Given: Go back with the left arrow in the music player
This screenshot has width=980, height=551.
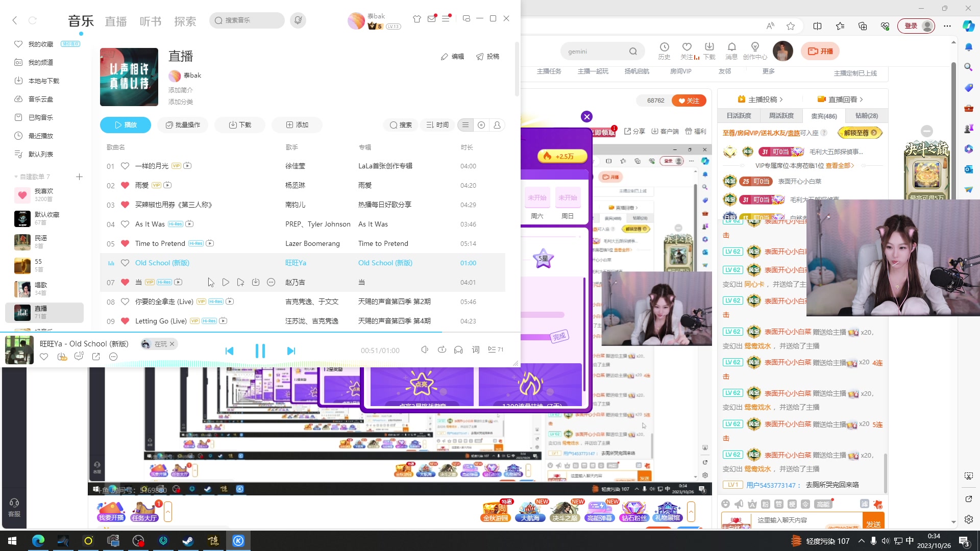Looking at the screenshot, I should [x=15, y=20].
